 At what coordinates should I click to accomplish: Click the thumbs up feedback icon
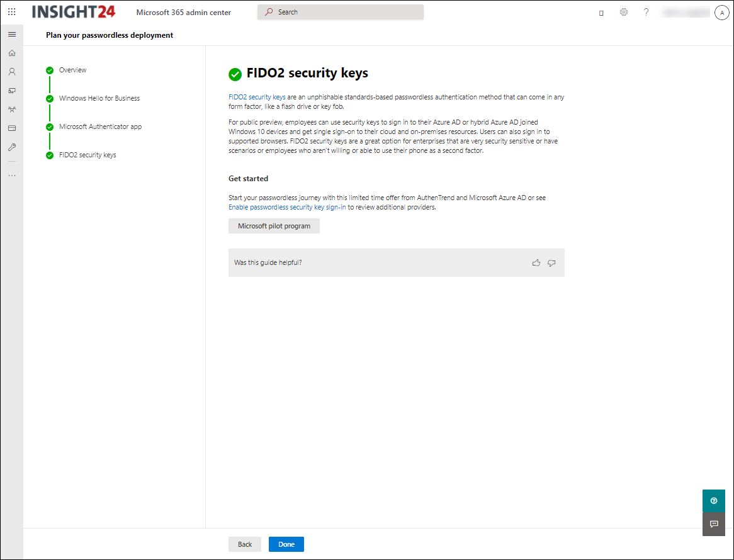pyautogui.click(x=536, y=263)
